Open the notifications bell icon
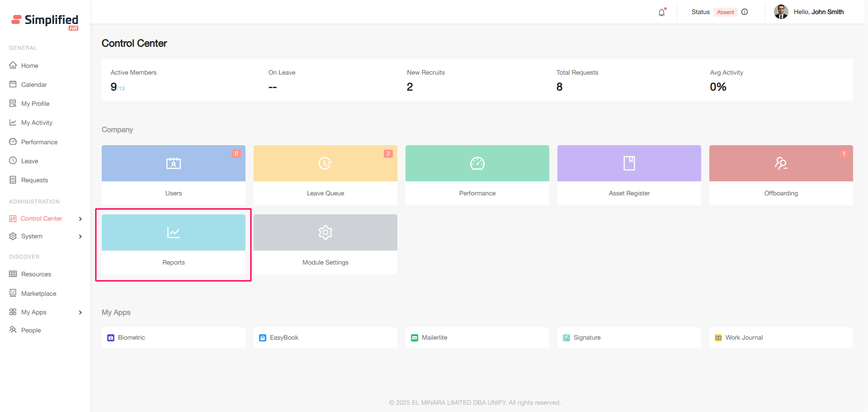This screenshot has height=412, width=868. point(661,12)
